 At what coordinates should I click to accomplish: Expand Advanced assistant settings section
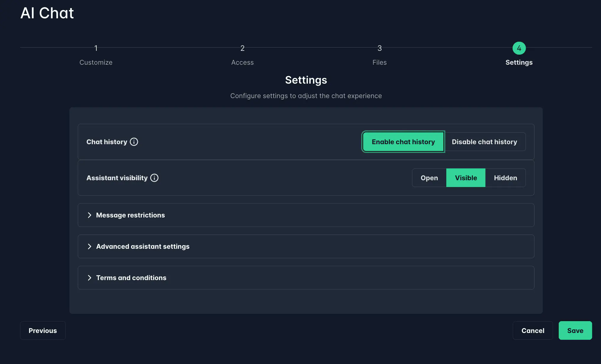point(143,246)
